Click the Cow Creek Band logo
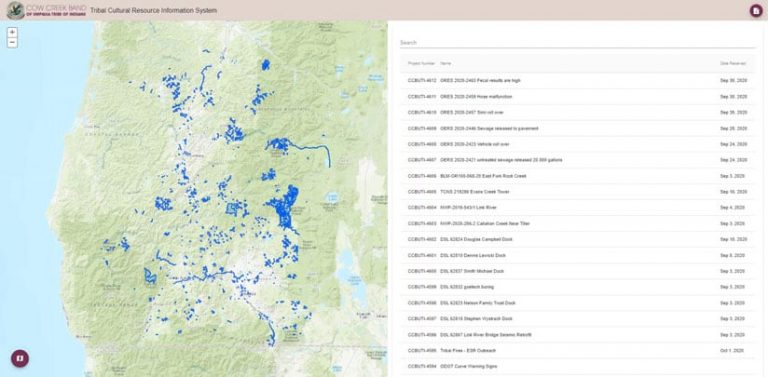Screen dimensions: 768x377 click(x=47, y=10)
